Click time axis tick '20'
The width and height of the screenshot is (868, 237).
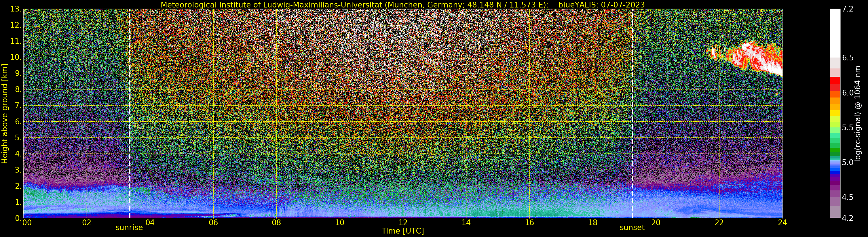656,223
